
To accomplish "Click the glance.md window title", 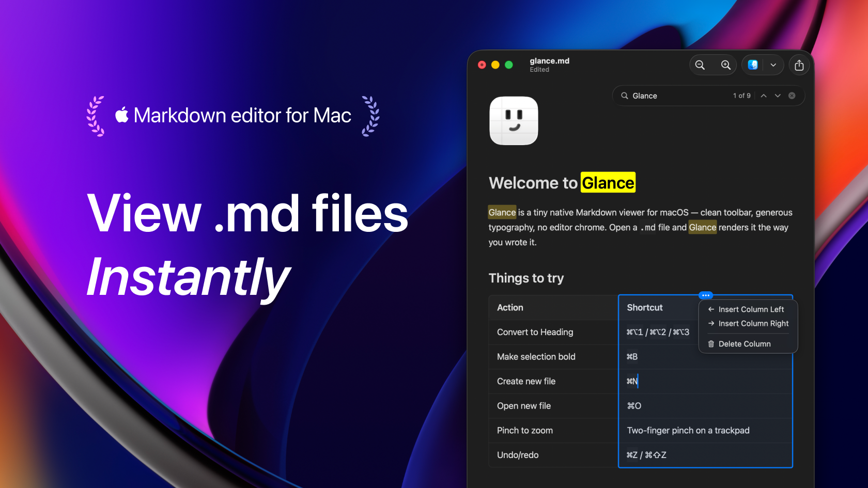I will 549,61.
